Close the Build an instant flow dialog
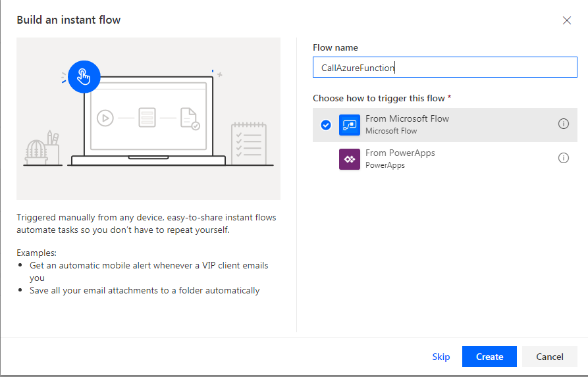 point(567,20)
